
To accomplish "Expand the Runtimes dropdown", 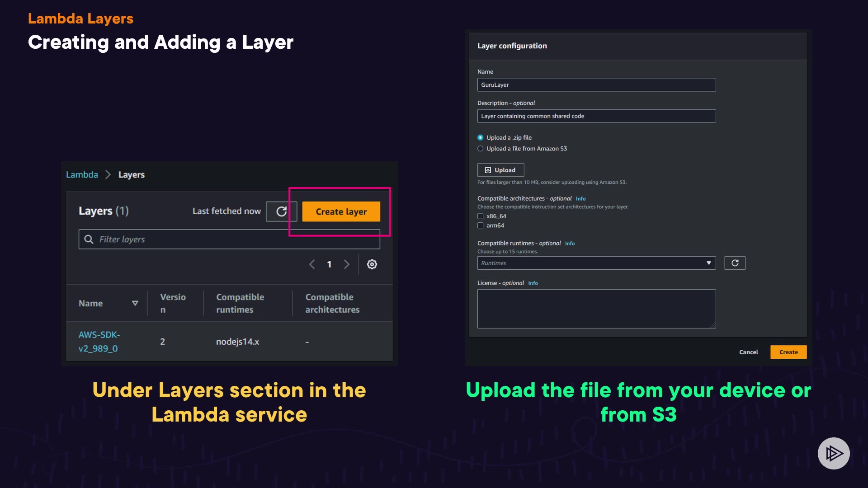I will [596, 263].
